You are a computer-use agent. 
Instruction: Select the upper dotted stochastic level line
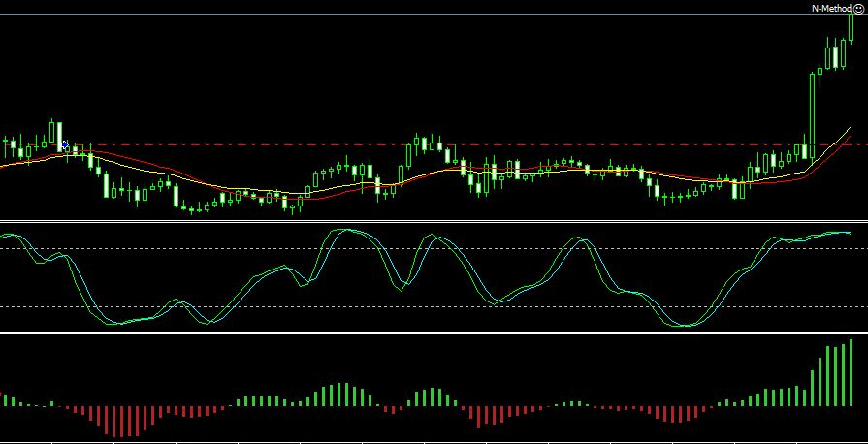point(434,248)
